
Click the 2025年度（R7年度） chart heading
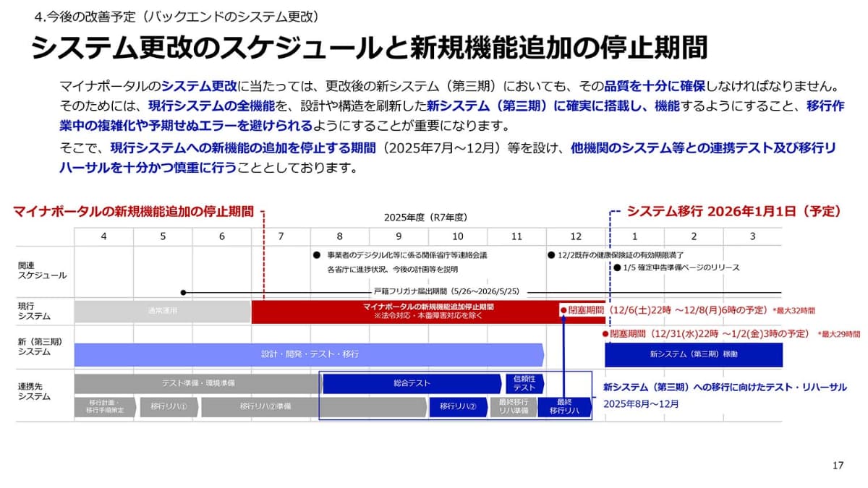click(426, 218)
